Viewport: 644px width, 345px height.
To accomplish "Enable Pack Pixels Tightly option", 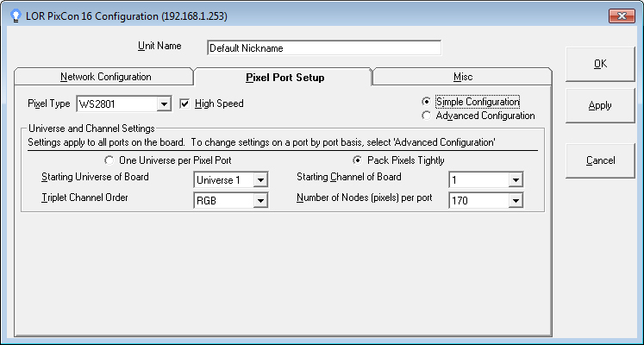I will (x=358, y=160).
